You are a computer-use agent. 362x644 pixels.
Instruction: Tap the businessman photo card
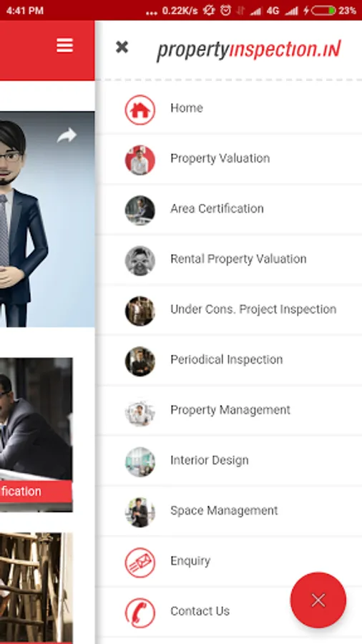[x=36, y=434]
